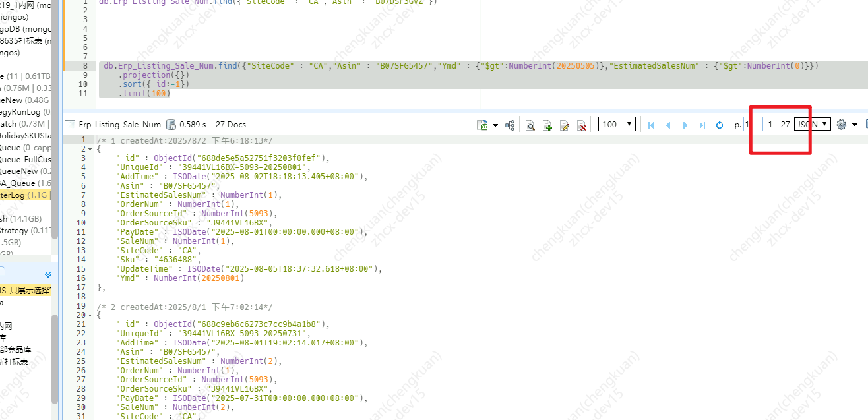This screenshot has height=420, width=868.
Task: Open the JSON view mode dropdown
Action: tap(812, 124)
